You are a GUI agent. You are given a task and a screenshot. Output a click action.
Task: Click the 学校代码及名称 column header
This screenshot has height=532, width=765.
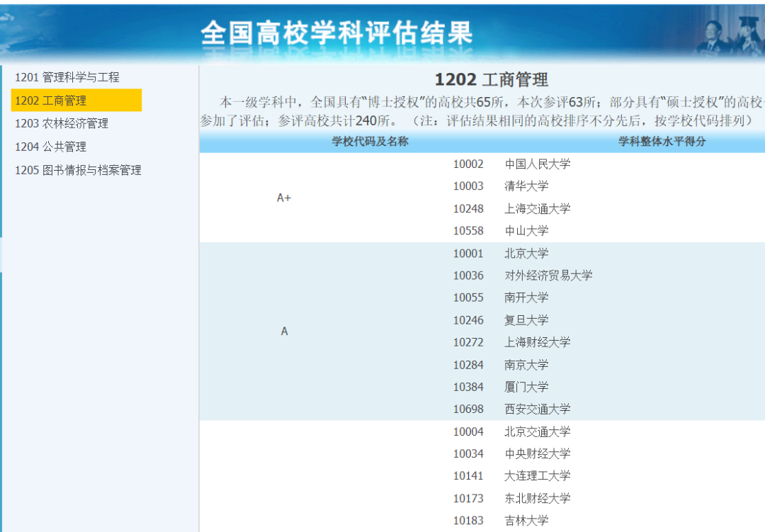[370, 142]
